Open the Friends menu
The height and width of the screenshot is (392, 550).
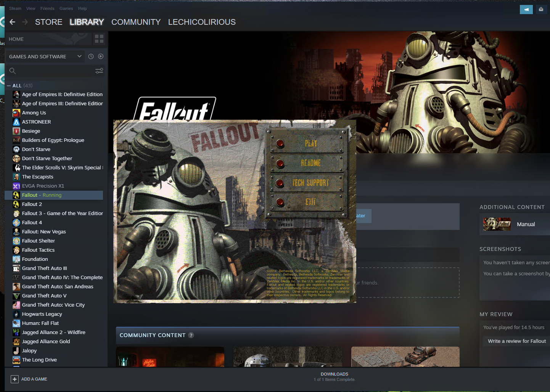(x=47, y=8)
